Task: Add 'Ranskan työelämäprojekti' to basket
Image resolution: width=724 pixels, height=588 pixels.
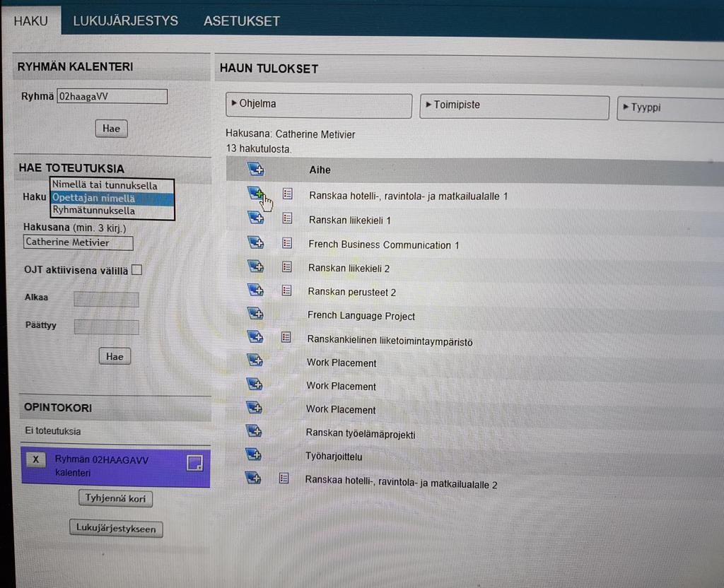Action: (254, 432)
